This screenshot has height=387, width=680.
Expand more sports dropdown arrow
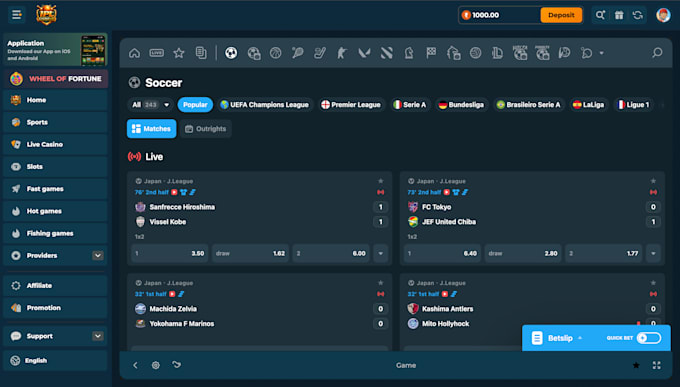click(x=602, y=53)
